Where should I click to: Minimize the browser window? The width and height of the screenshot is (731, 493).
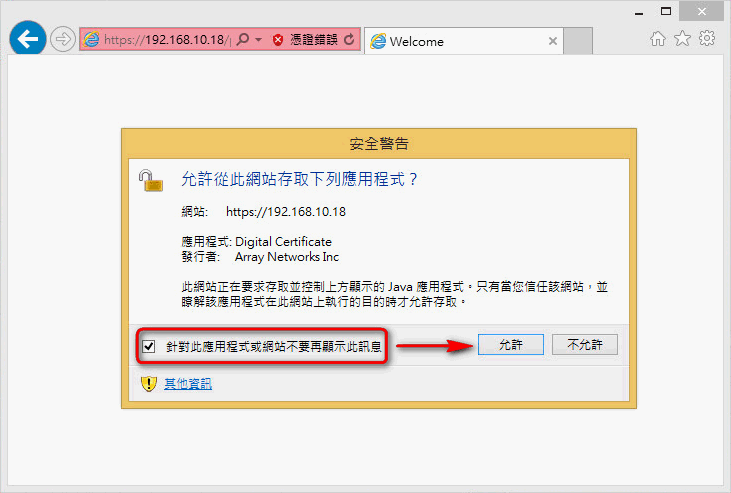639,12
